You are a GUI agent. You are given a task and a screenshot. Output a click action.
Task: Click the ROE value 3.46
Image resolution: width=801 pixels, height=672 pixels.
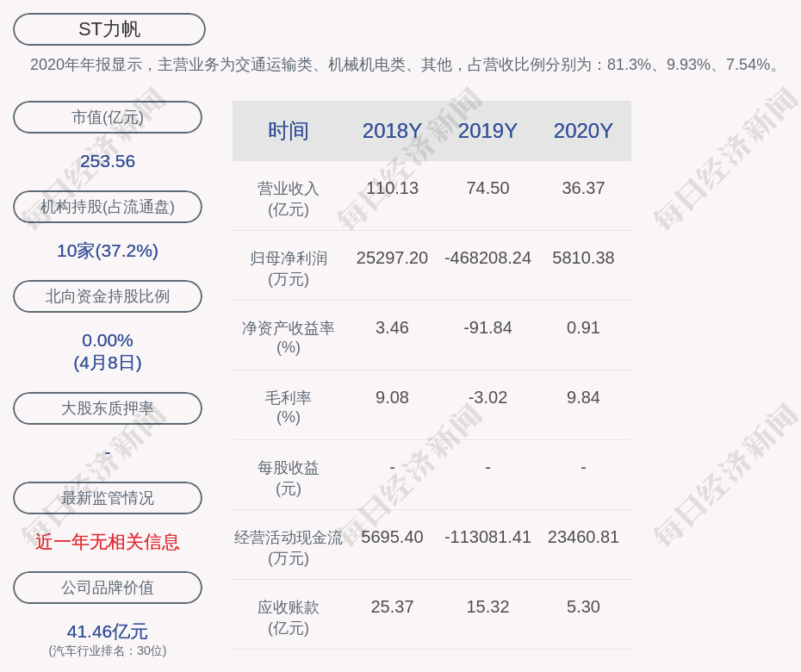(393, 327)
